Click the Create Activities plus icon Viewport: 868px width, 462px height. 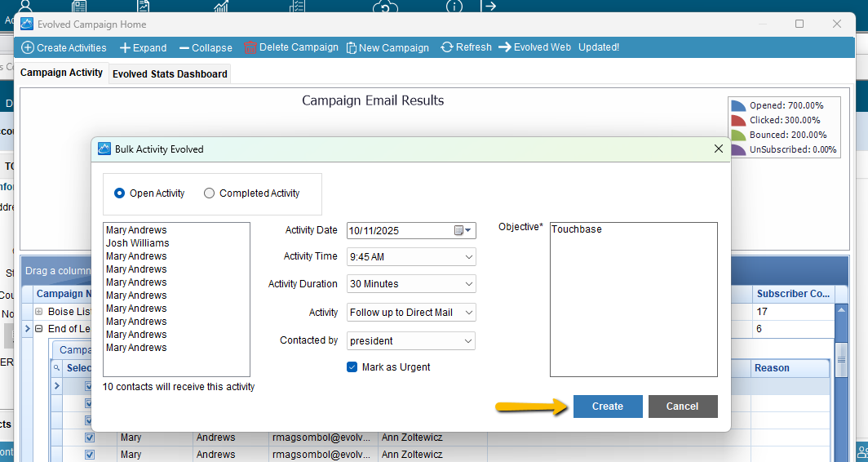28,47
